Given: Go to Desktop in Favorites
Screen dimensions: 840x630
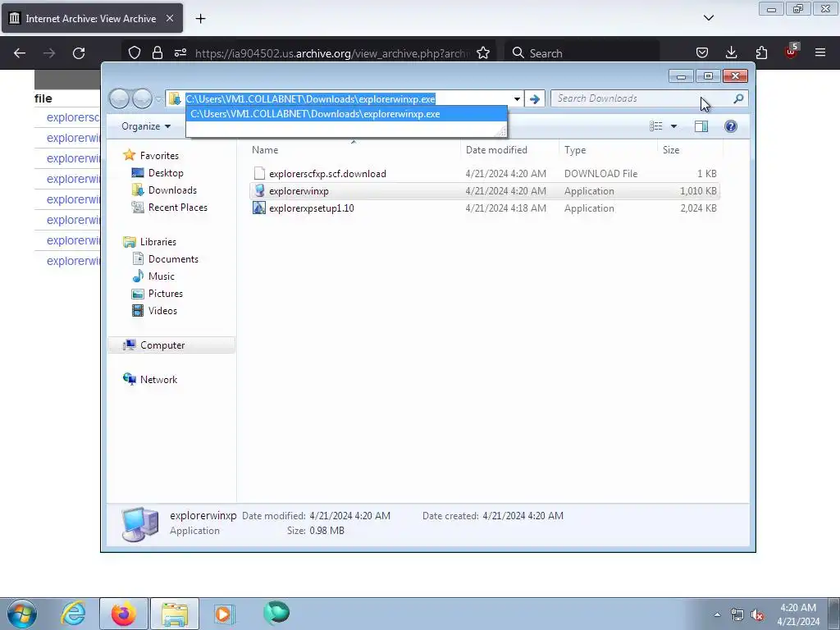Looking at the screenshot, I should (166, 173).
